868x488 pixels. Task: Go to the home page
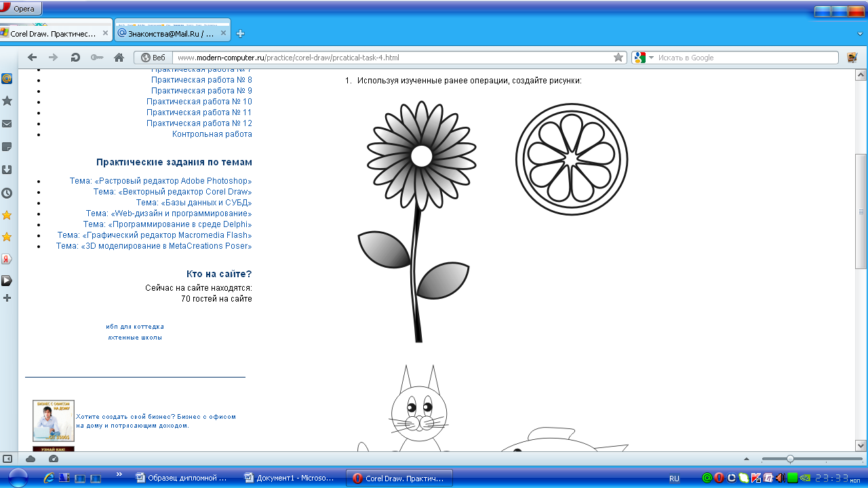(x=119, y=58)
